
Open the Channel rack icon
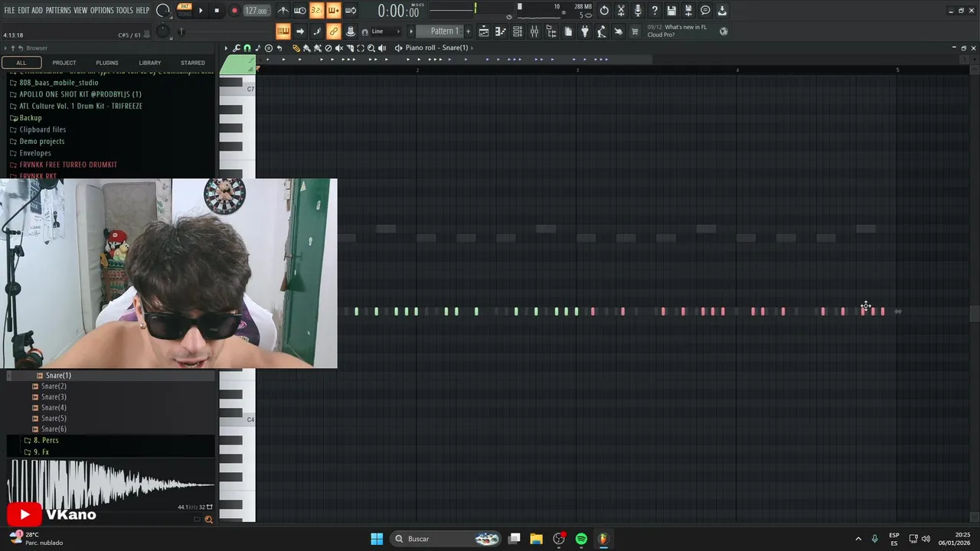[x=518, y=31]
